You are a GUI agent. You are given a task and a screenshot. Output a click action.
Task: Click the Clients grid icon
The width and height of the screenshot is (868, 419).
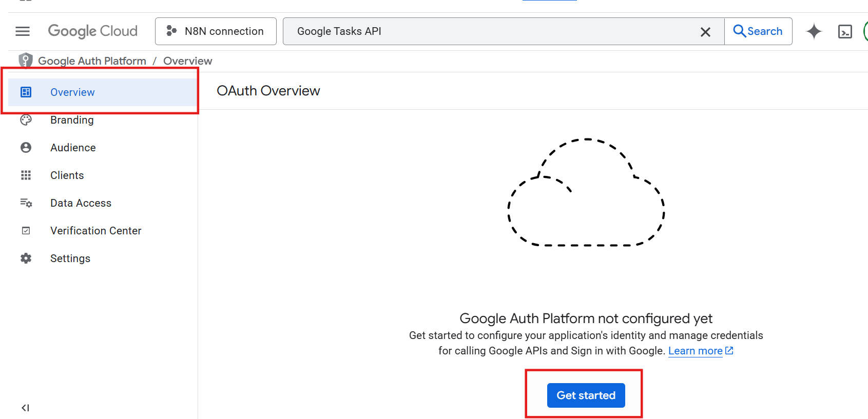[26, 175]
